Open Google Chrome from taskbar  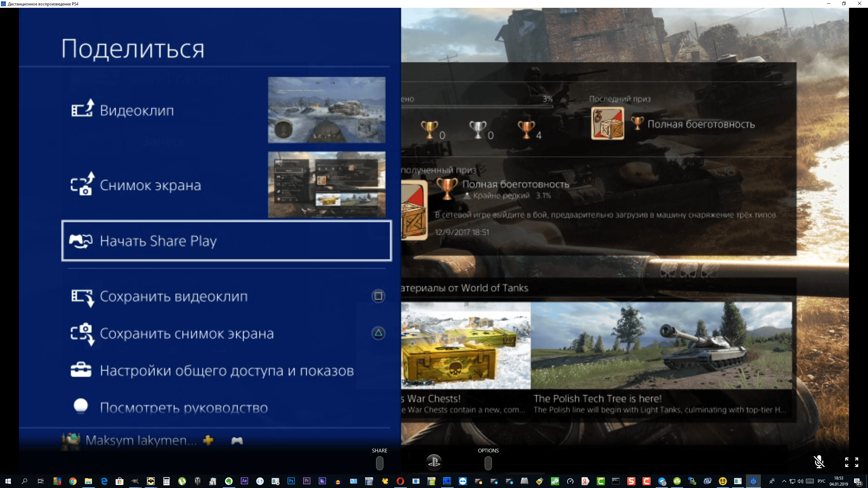click(73, 481)
